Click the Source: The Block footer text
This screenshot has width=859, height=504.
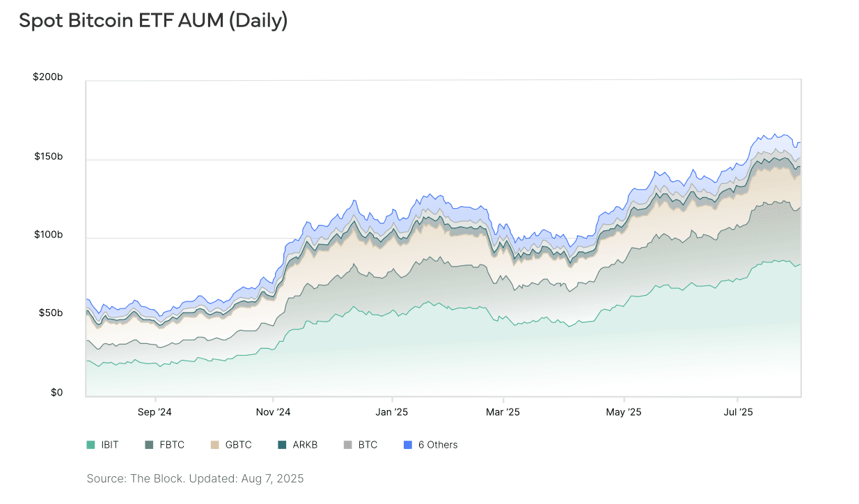tap(195, 479)
